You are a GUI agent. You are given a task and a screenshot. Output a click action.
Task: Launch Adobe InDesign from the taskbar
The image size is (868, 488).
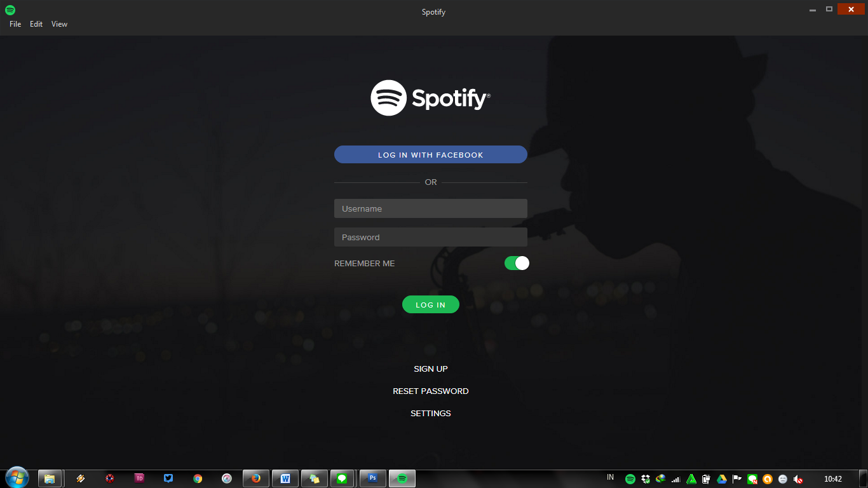[x=139, y=478]
